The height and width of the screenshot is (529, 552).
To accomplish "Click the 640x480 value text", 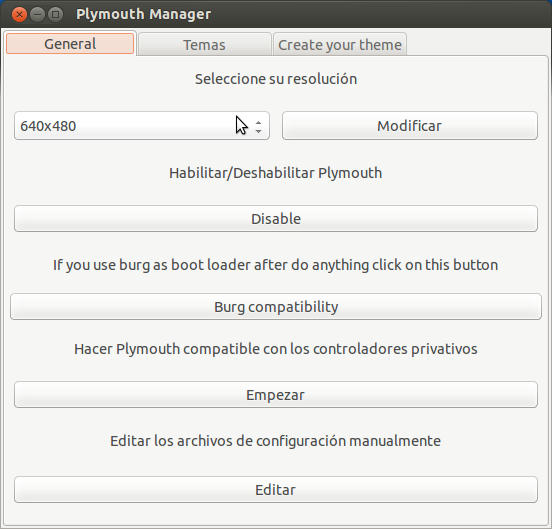I will click(48, 126).
